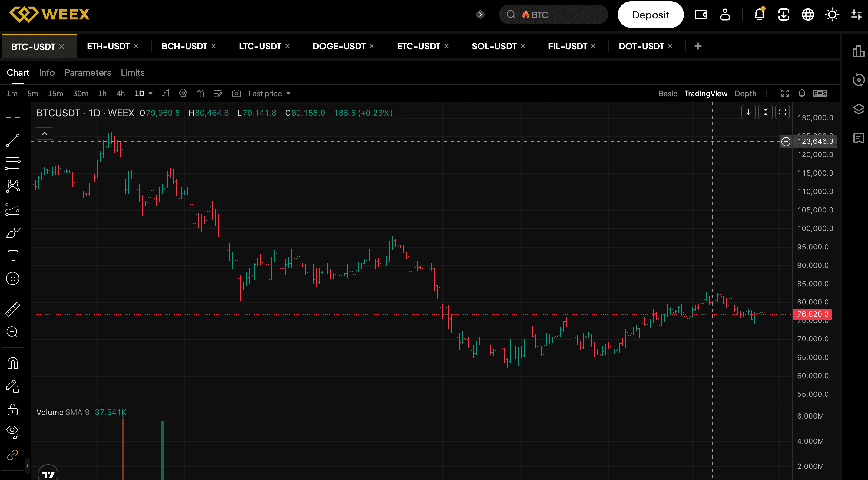Open the Info tab

click(47, 73)
